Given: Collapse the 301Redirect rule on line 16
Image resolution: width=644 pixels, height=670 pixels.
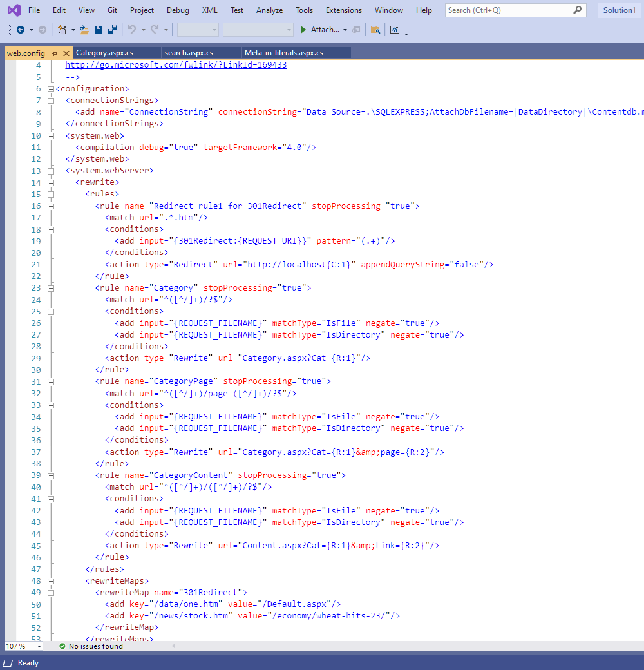Looking at the screenshot, I should click(x=51, y=206).
